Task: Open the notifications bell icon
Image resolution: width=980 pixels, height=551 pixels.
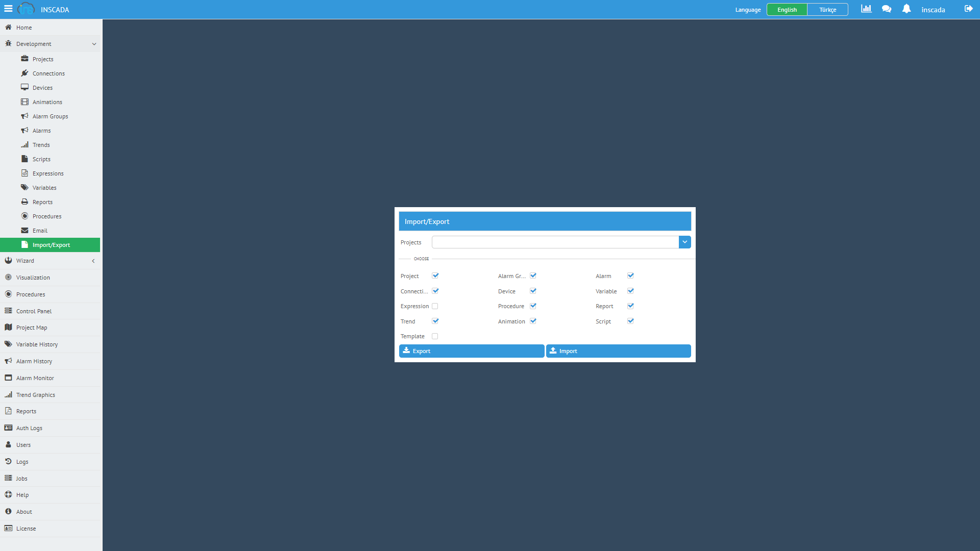Action: pyautogui.click(x=906, y=9)
